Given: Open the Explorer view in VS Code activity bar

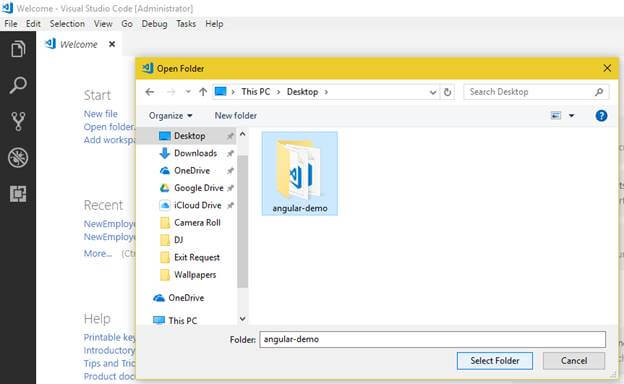Looking at the screenshot, I should (x=18, y=49).
